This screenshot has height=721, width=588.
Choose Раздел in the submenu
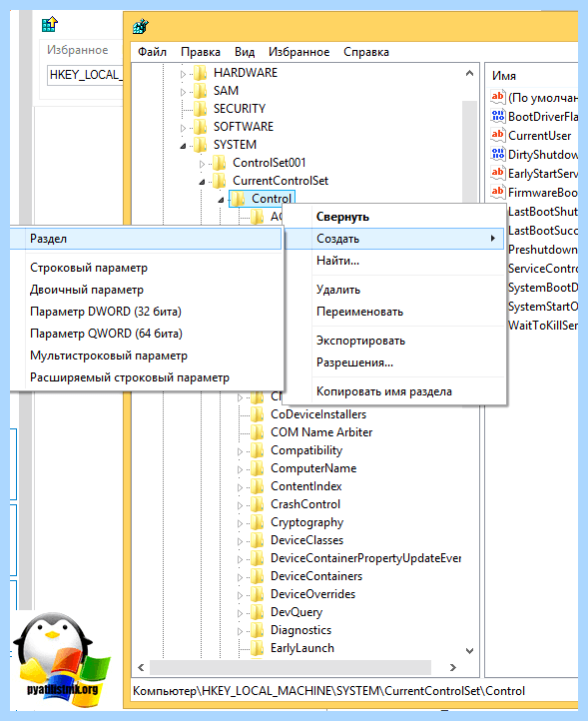(146, 239)
